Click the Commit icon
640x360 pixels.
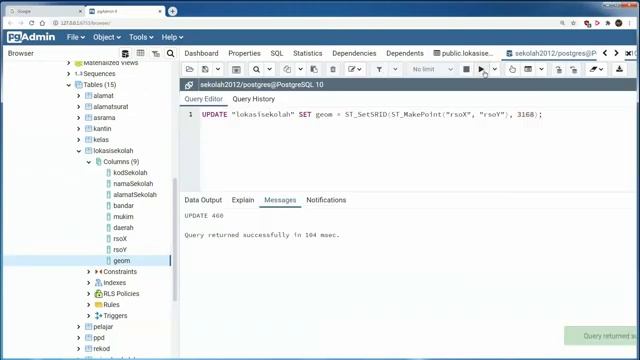[x=558, y=69]
